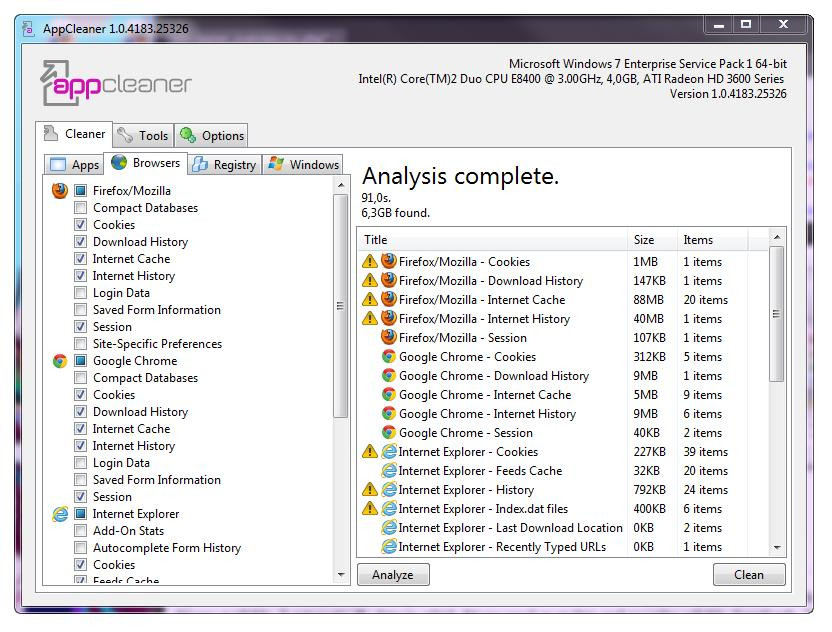Screen dimensions: 832x632
Task: Click down arrow of results list scrollbar
Action: click(777, 547)
